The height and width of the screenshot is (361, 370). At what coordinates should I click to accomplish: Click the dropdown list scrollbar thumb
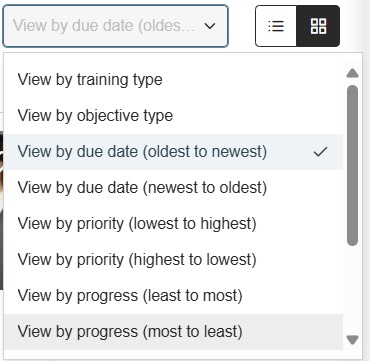(x=352, y=165)
